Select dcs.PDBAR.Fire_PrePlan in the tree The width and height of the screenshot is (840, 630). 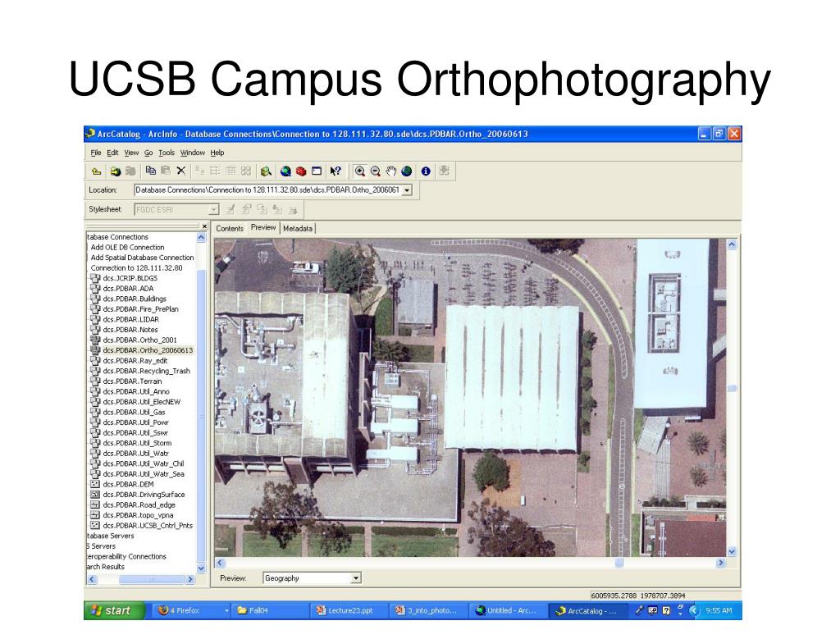click(x=140, y=309)
